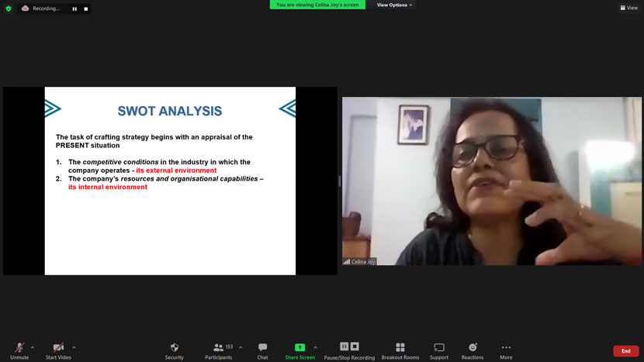The width and height of the screenshot is (644, 362).
Task: Open the Security shield menu
Action: point(174,351)
